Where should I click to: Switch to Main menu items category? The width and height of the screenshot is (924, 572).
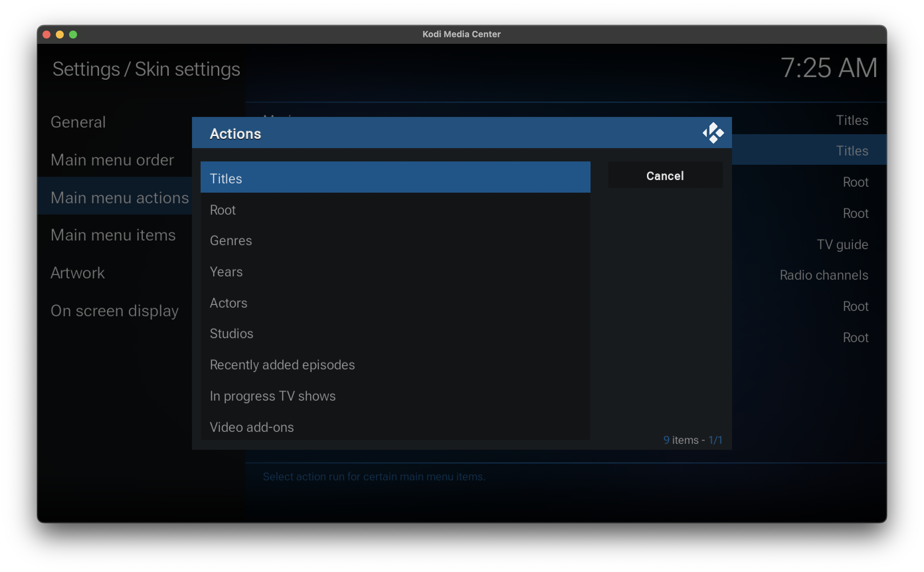pos(113,235)
